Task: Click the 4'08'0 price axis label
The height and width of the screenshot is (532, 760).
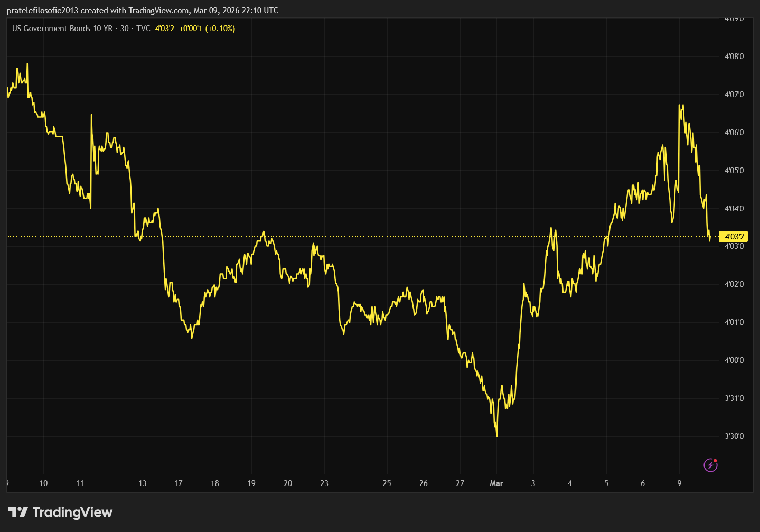Action: coord(734,57)
